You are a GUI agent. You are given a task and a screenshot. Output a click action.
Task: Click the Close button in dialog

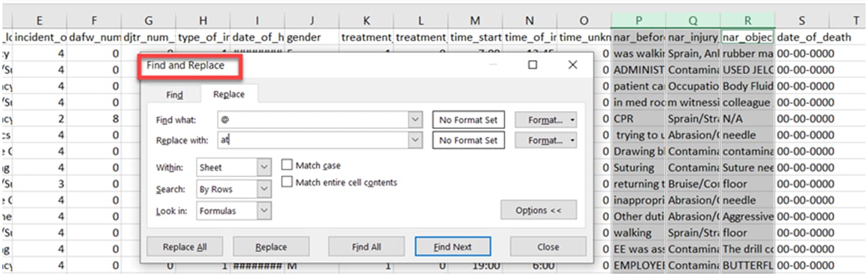pos(548,247)
